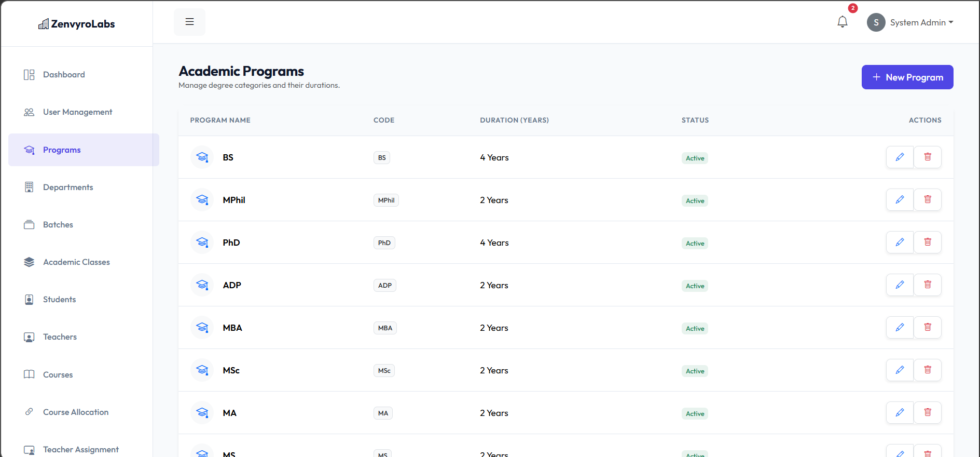Click the graduation cap icon beside MA
The height and width of the screenshot is (457, 980).
coord(202,413)
